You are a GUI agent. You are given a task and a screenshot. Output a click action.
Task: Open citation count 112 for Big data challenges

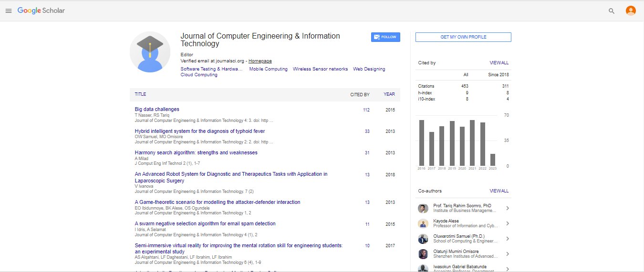pyautogui.click(x=366, y=110)
